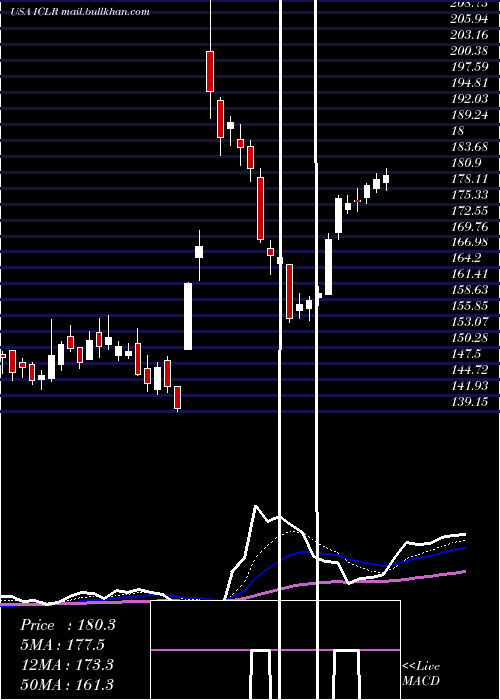The image size is (500, 700).
Task: Click the 178.11 price axis label
Action: (469, 179)
